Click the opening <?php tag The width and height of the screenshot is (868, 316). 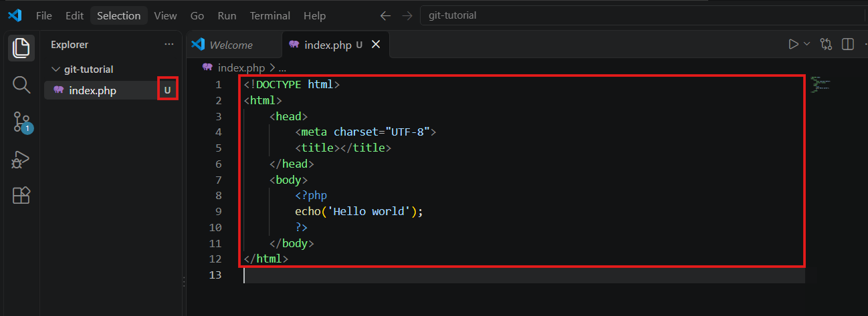tap(311, 196)
